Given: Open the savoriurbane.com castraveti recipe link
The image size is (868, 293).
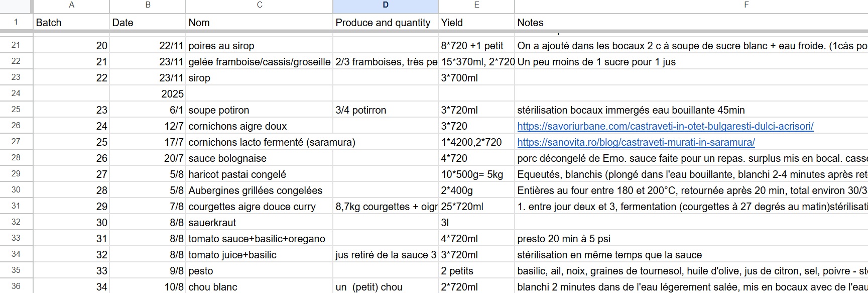Looking at the screenshot, I should [x=665, y=126].
